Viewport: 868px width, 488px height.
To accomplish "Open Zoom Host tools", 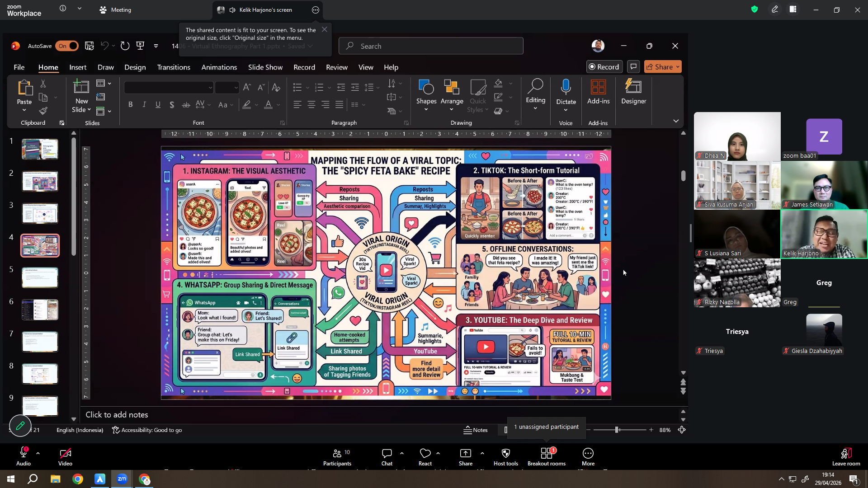I will pos(506,457).
